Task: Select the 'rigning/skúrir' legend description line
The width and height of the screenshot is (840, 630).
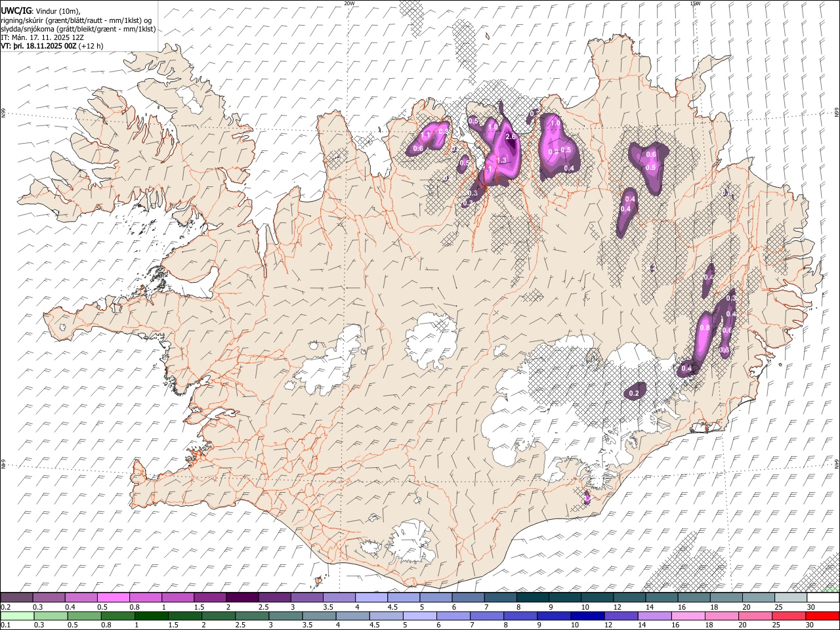Action: pyautogui.click(x=76, y=20)
